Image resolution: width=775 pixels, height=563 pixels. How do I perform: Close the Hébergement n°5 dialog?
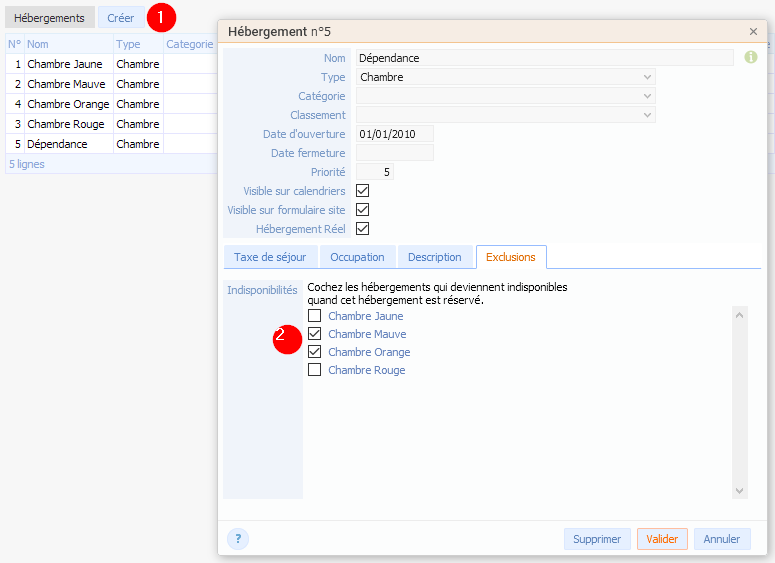[x=753, y=32]
